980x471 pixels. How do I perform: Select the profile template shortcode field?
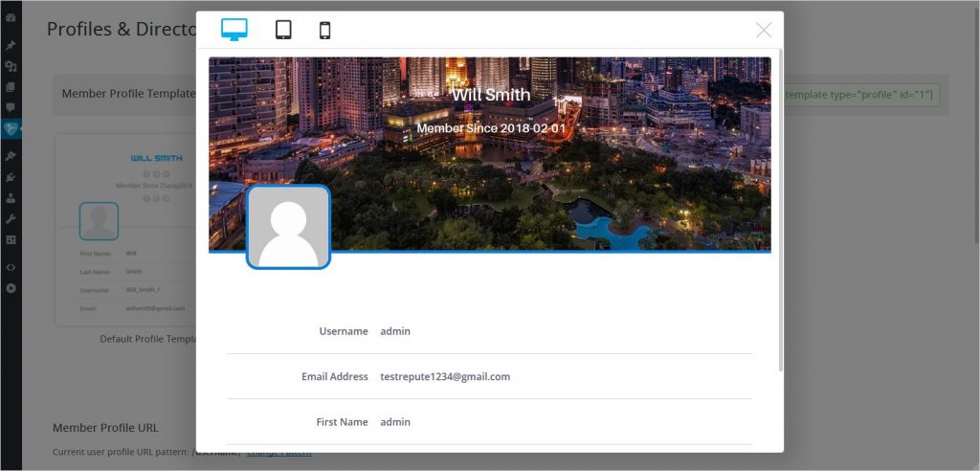[x=861, y=95]
